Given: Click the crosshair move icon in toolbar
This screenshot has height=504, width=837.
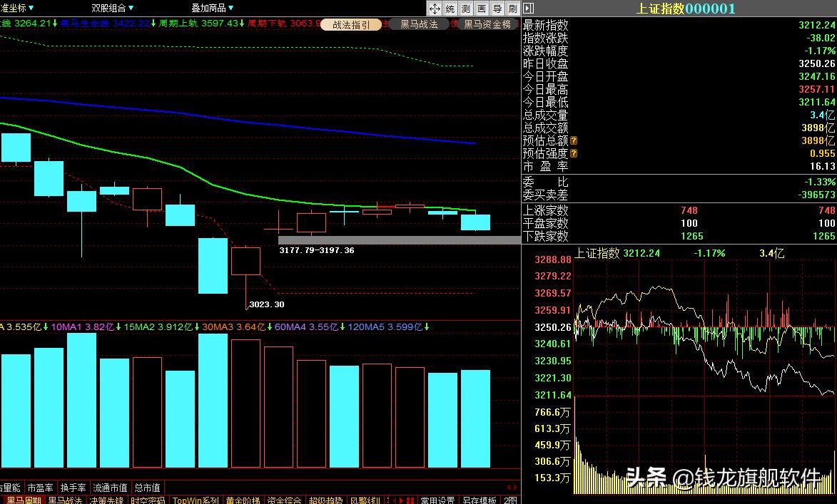Looking at the screenshot, I should tap(435, 9).
